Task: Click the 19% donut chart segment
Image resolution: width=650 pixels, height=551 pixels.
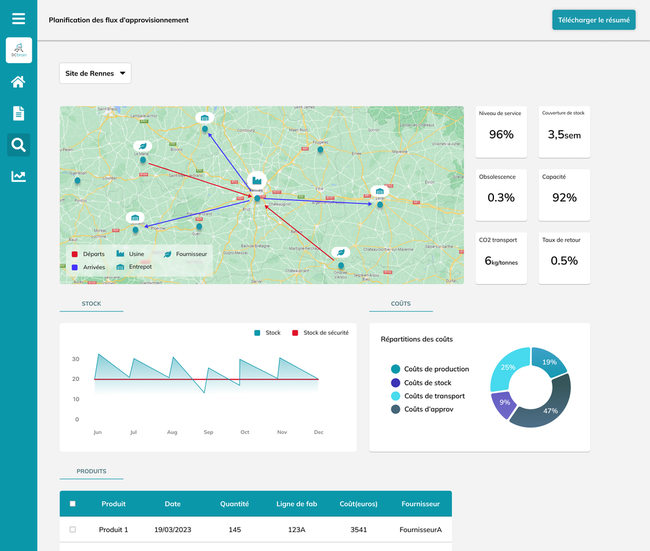Action: point(549,362)
